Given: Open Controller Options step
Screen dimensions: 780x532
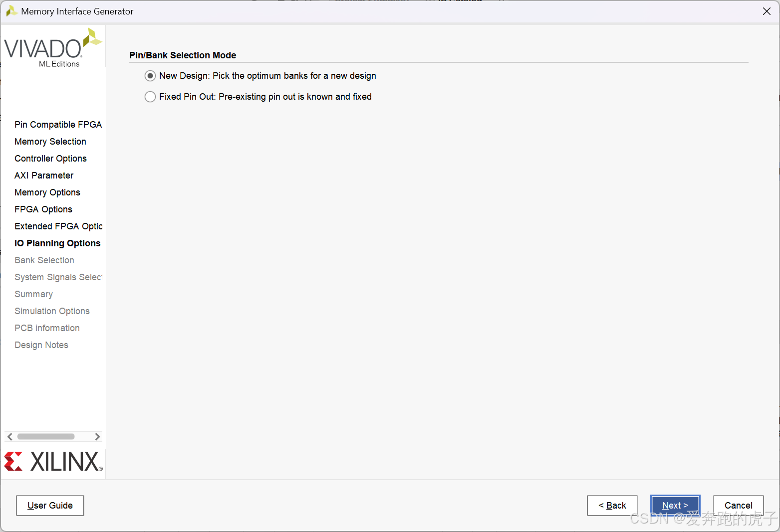Looking at the screenshot, I should coord(51,159).
